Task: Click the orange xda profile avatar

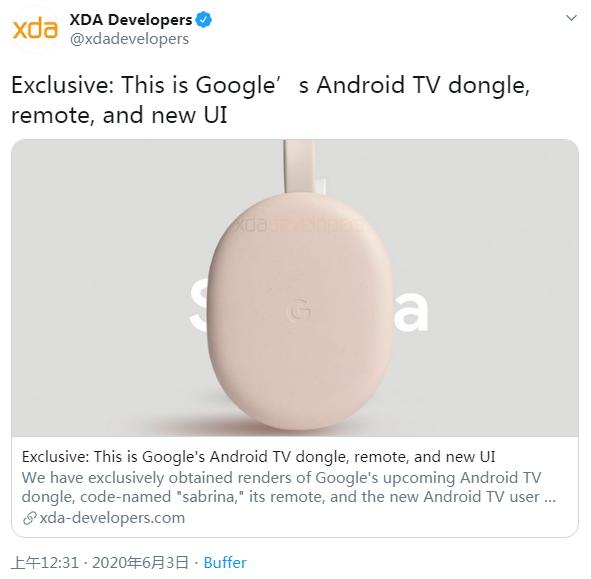Action: click(35, 29)
